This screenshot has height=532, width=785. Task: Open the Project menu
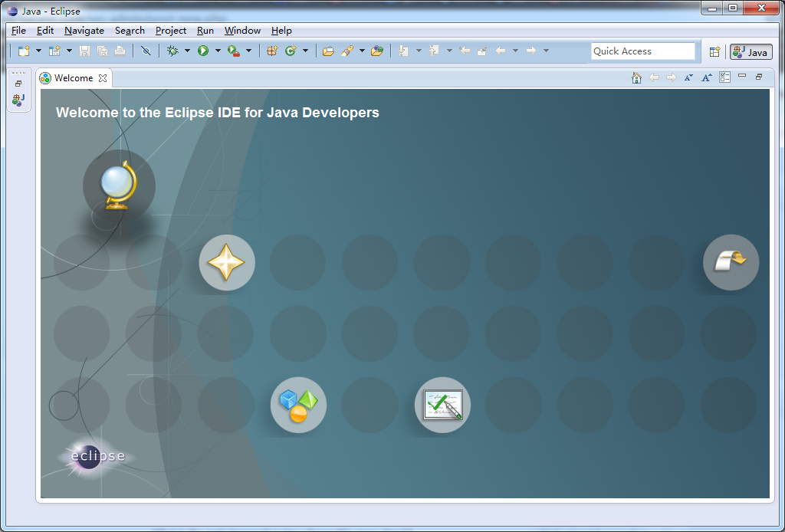point(170,31)
